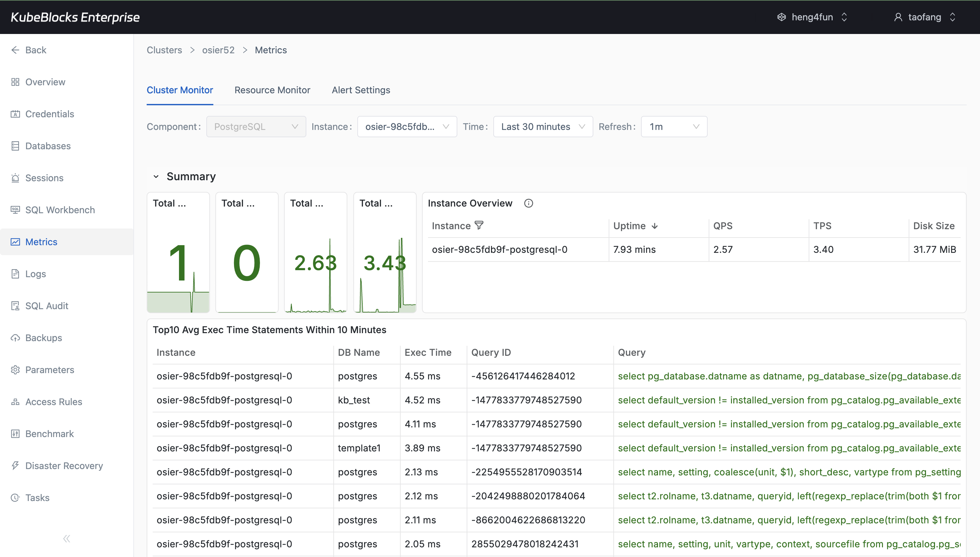Open the Disaster Recovery section

click(x=64, y=466)
